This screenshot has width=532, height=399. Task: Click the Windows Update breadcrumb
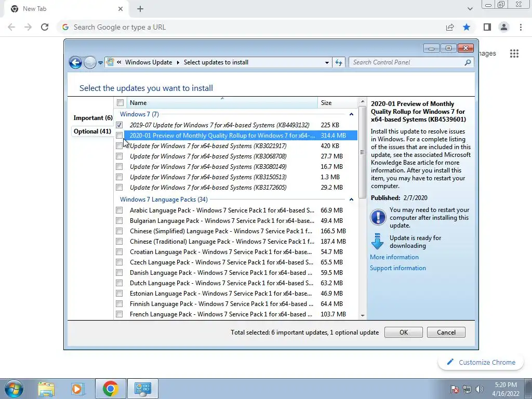click(x=148, y=62)
